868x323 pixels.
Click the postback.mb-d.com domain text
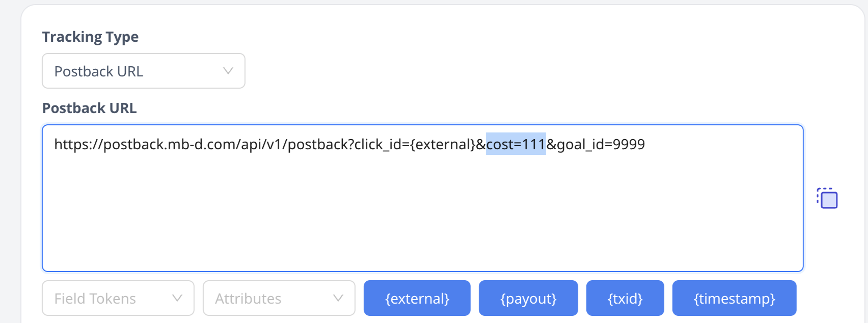[x=169, y=144]
